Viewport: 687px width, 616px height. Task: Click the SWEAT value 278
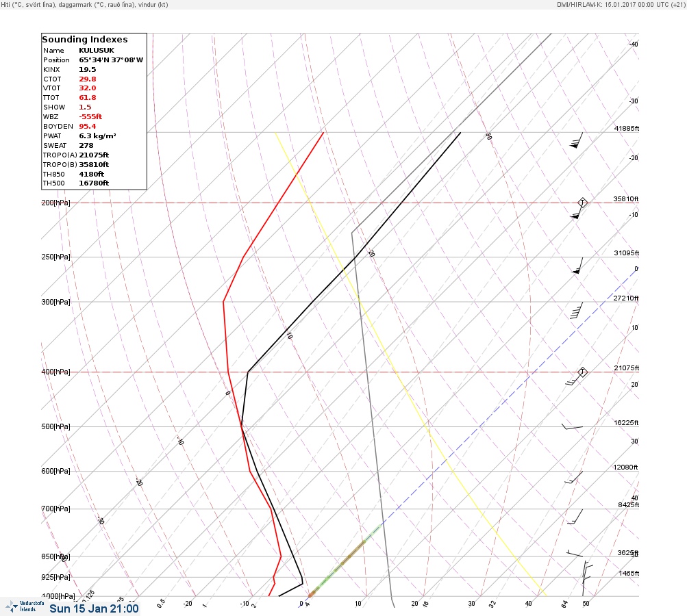pyautogui.click(x=86, y=145)
